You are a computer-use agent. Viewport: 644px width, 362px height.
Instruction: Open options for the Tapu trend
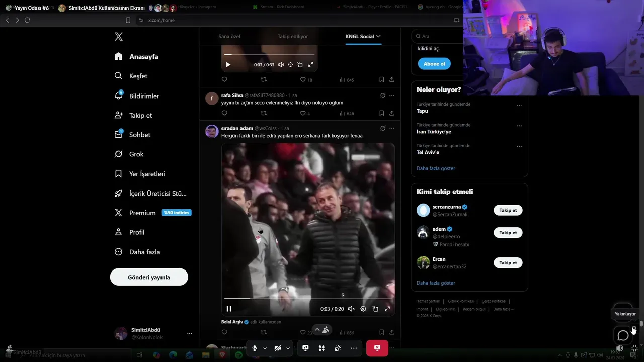519,105
